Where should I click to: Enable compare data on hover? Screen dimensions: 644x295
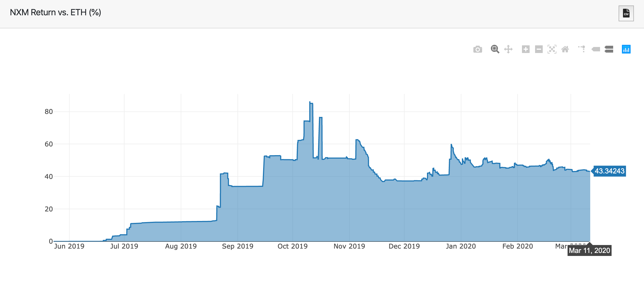tap(609, 49)
